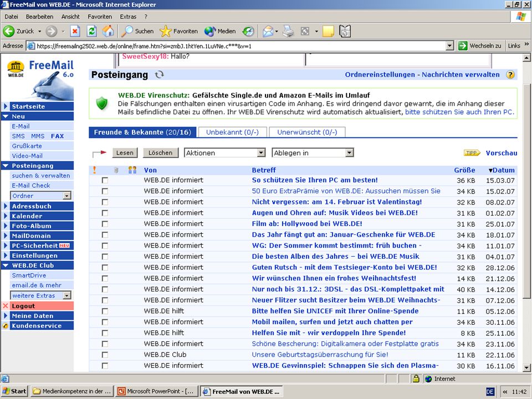Click the green Zurück back arrow icon
532x399 pixels.
(9, 31)
